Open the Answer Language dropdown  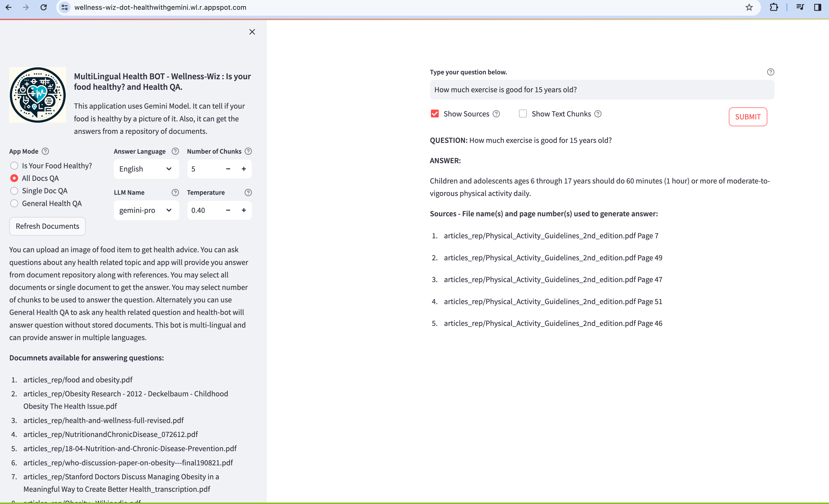click(146, 169)
